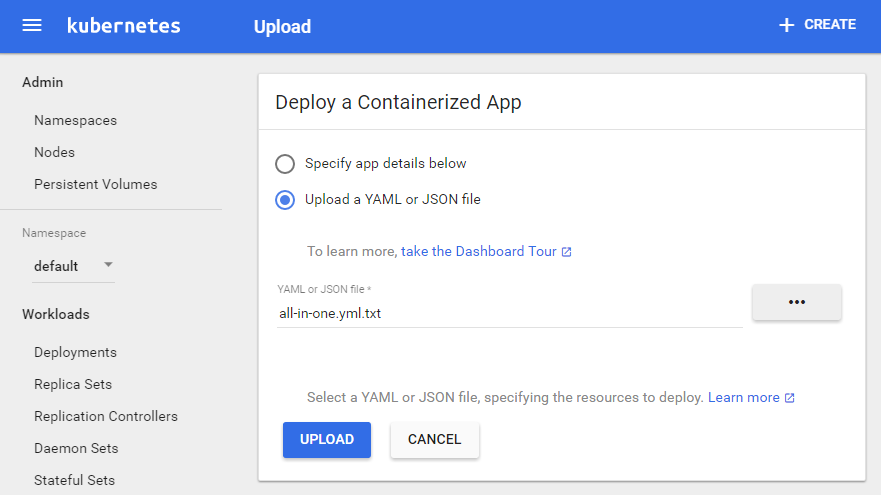Click external link icon after Learn more
This screenshot has width=881, height=495.
tap(789, 398)
